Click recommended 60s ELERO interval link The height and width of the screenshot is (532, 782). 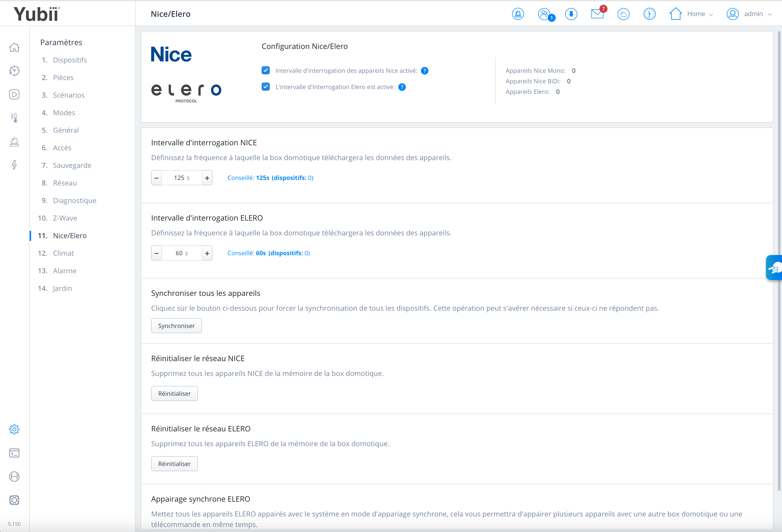[x=268, y=253]
